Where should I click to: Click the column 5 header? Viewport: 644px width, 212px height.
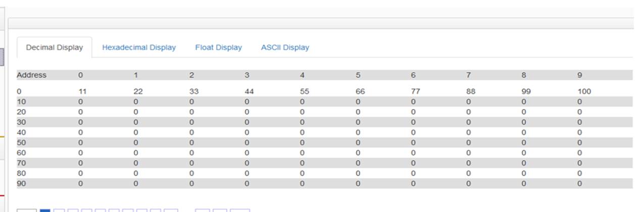pos(358,75)
